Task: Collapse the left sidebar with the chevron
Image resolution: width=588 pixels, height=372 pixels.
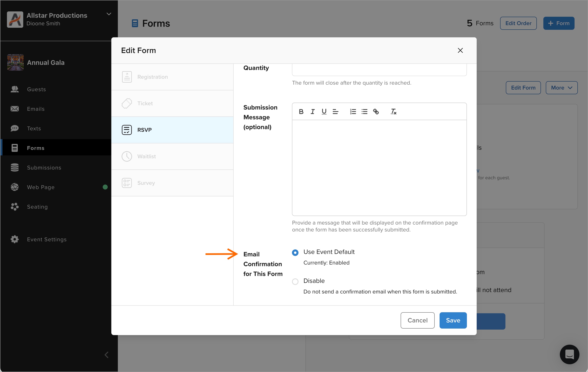Action: click(106, 355)
